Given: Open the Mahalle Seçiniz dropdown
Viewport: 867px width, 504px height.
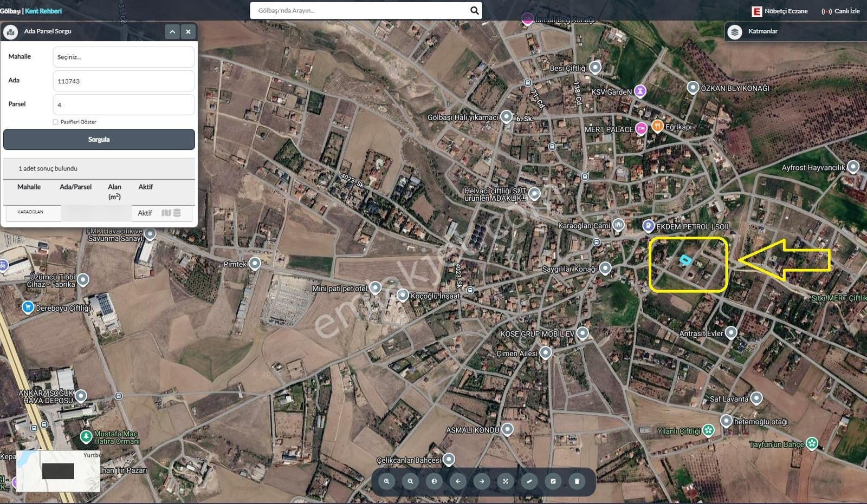Looking at the screenshot, I should tap(124, 57).
